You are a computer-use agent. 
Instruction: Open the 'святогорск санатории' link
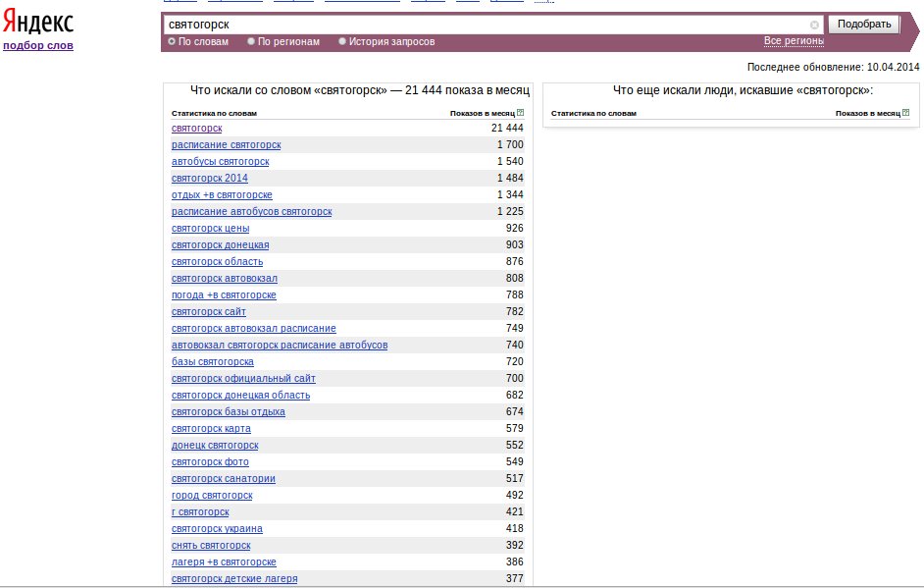pyautogui.click(x=224, y=479)
